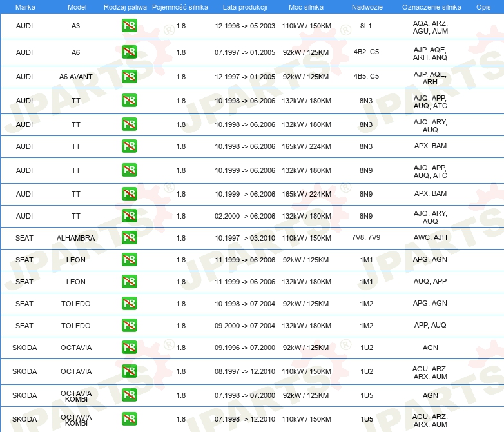504x432 pixels.
Task: Click the fuel icon in the LEON 132kW row
Action: coord(129,282)
